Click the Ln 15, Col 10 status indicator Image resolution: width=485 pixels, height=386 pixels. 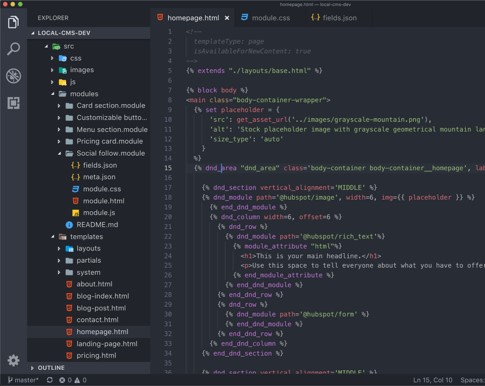coord(433,380)
